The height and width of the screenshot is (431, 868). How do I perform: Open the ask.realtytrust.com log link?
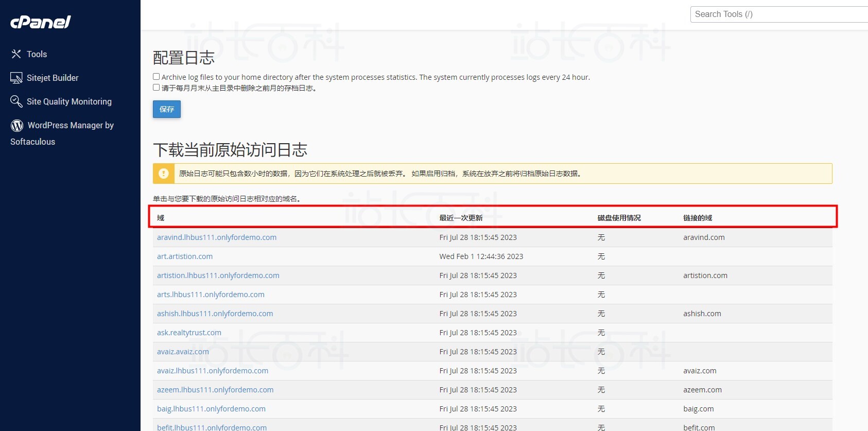189,333
